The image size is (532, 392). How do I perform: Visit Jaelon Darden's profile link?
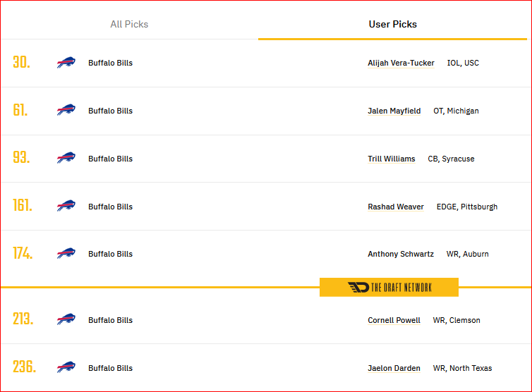(394, 368)
